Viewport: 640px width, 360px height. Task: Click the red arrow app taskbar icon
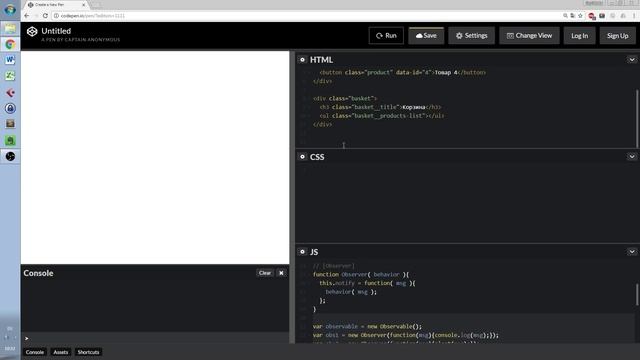coord(10,92)
